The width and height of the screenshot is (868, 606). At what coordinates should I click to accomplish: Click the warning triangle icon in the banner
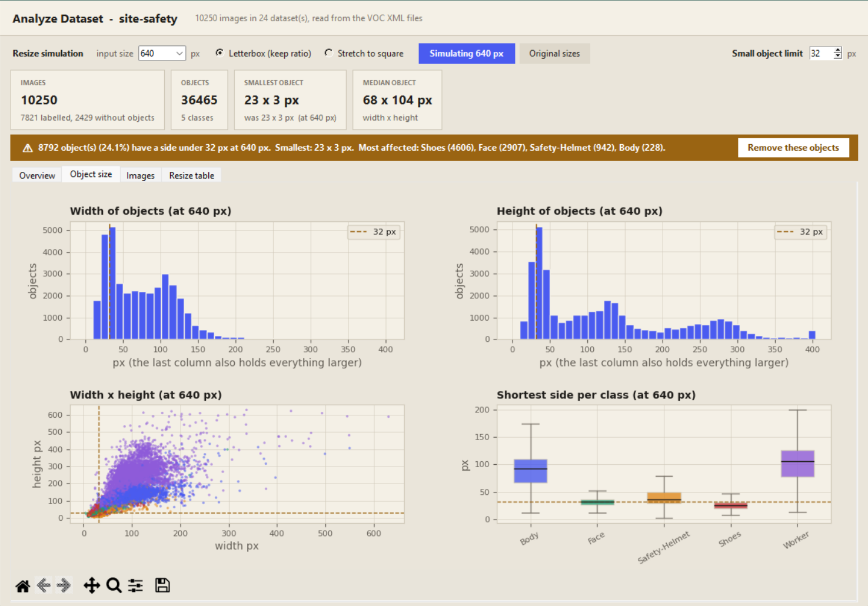[x=28, y=148]
